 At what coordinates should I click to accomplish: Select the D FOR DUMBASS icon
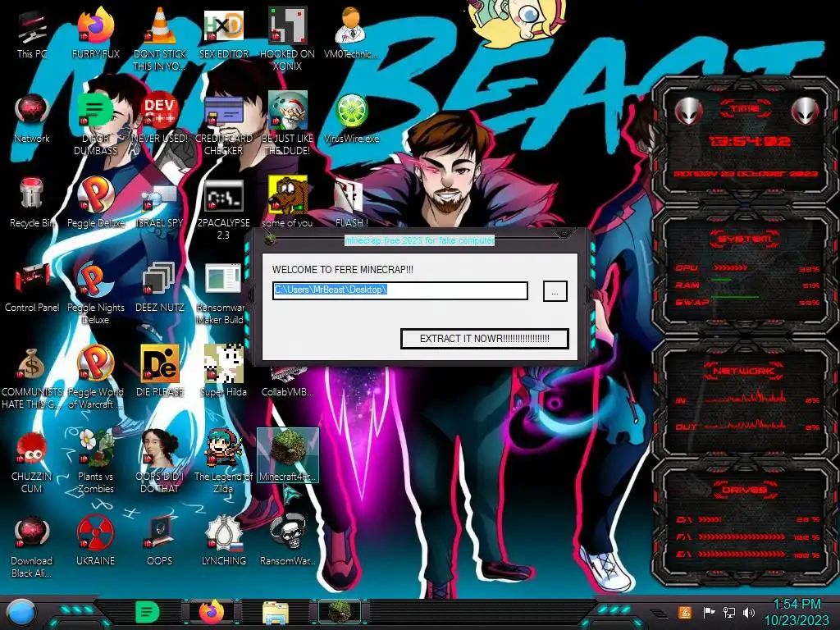pos(96,125)
